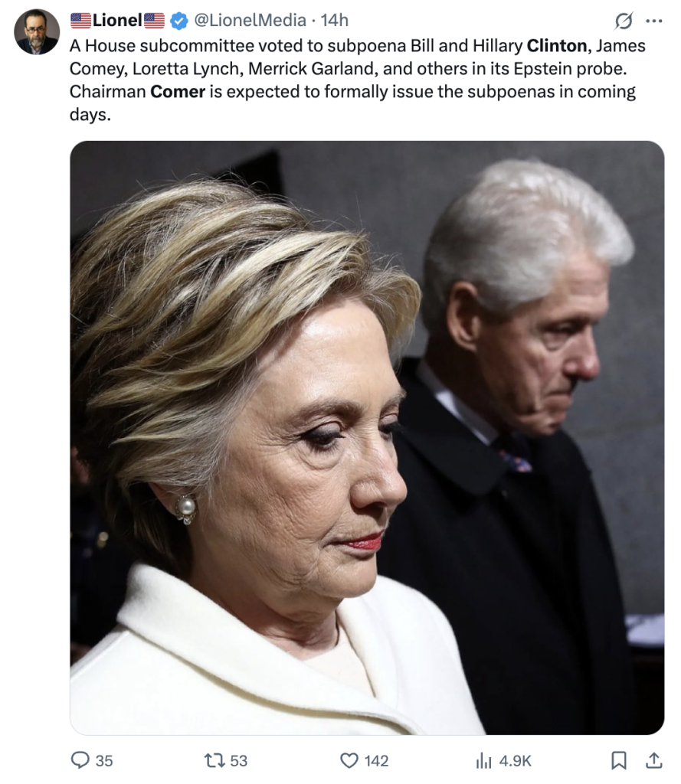The width and height of the screenshot is (681, 784).
Task: Click the reply speech bubble icon
Action: [80, 760]
